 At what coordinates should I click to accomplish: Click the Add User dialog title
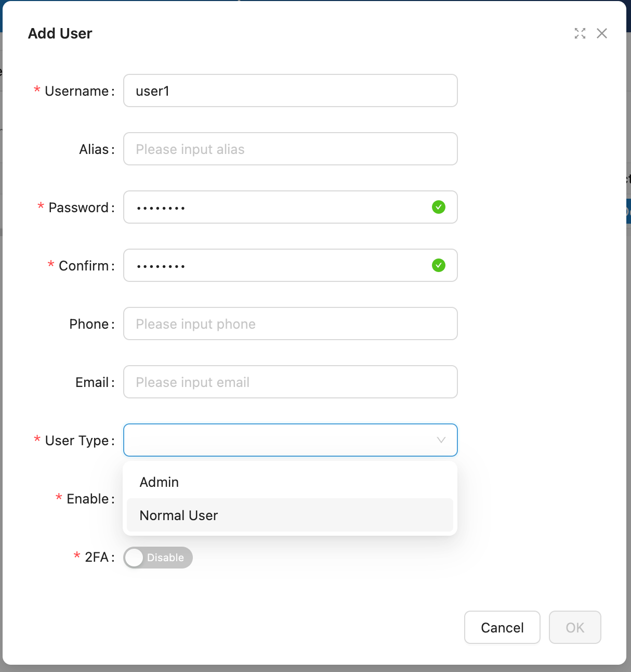click(60, 33)
